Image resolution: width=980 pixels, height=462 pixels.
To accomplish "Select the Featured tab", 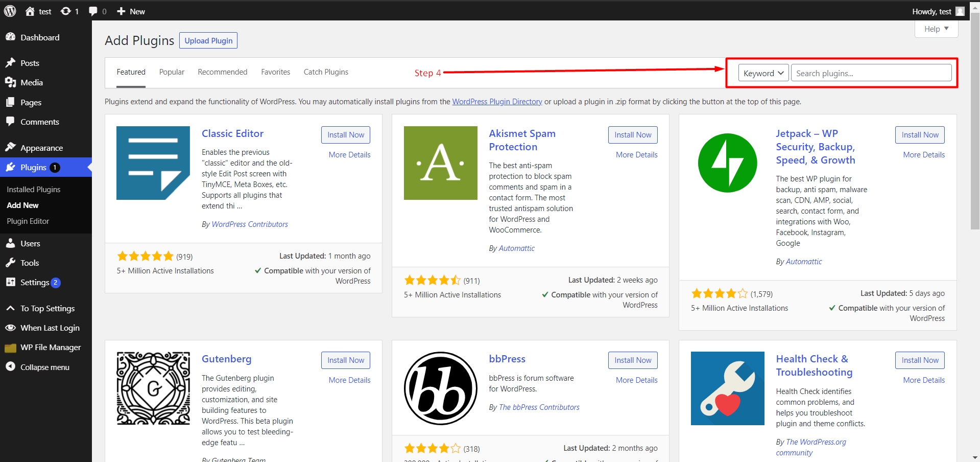I will [131, 72].
